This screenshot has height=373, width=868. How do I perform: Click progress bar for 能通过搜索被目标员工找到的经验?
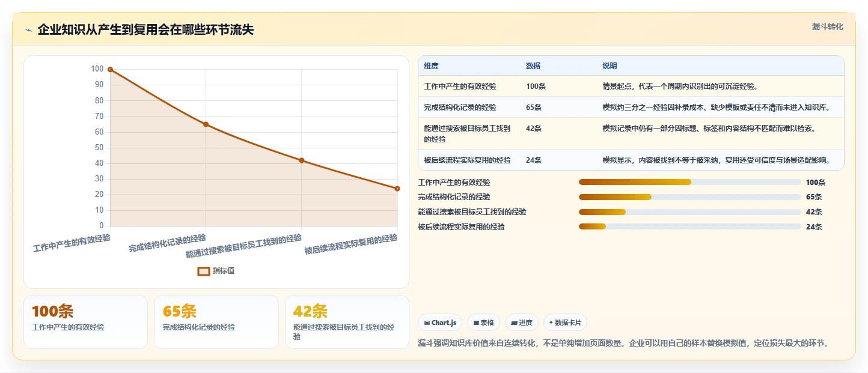[x=689, y=211]
